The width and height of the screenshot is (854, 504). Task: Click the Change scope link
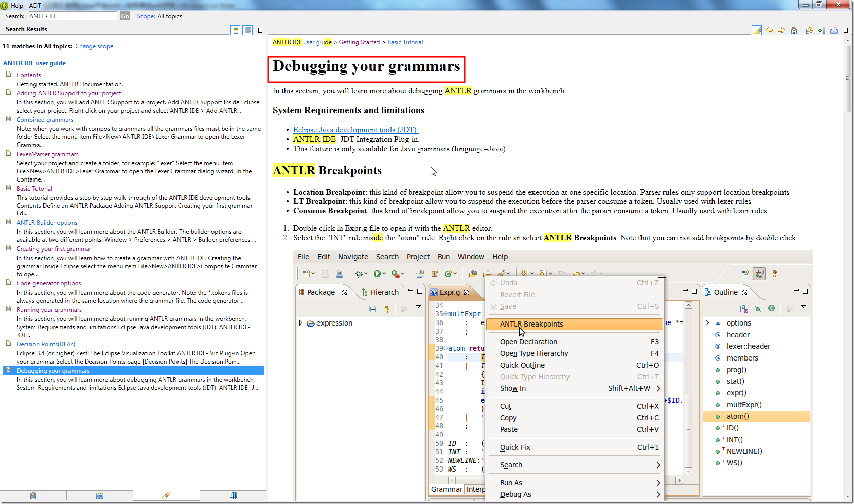point(94,46)
